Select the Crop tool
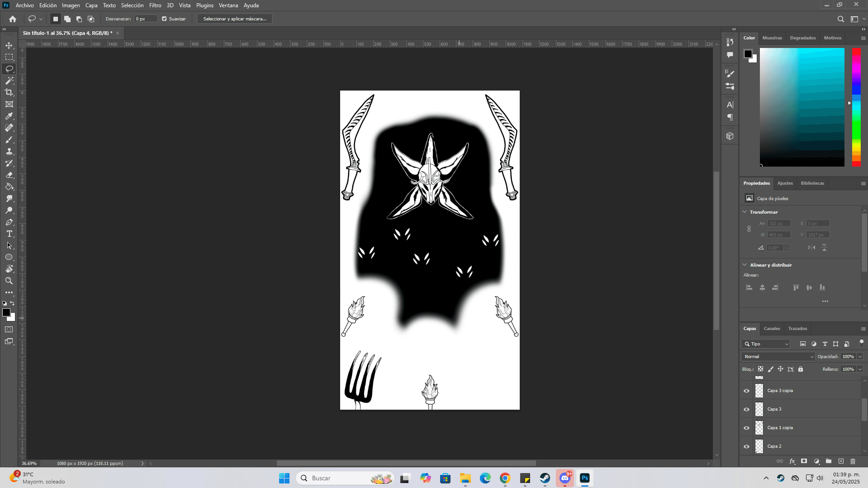Screen dimensions: 868x488 click(x=9, y=92)
